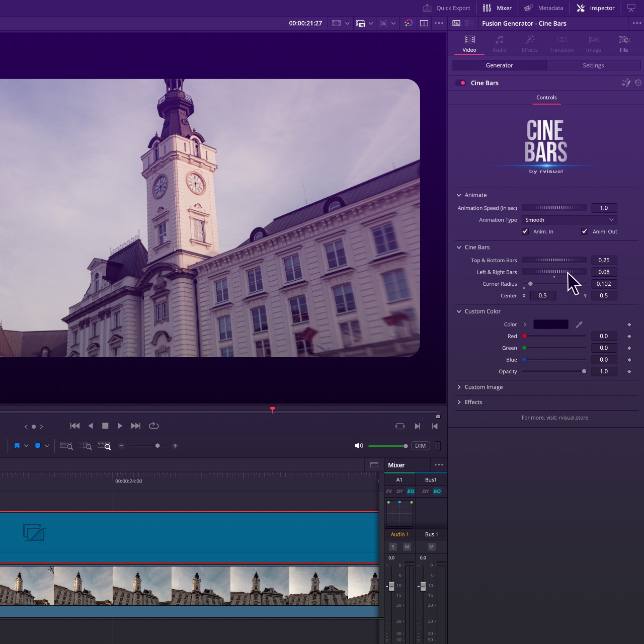Expand the Effects section

(473, 402)
